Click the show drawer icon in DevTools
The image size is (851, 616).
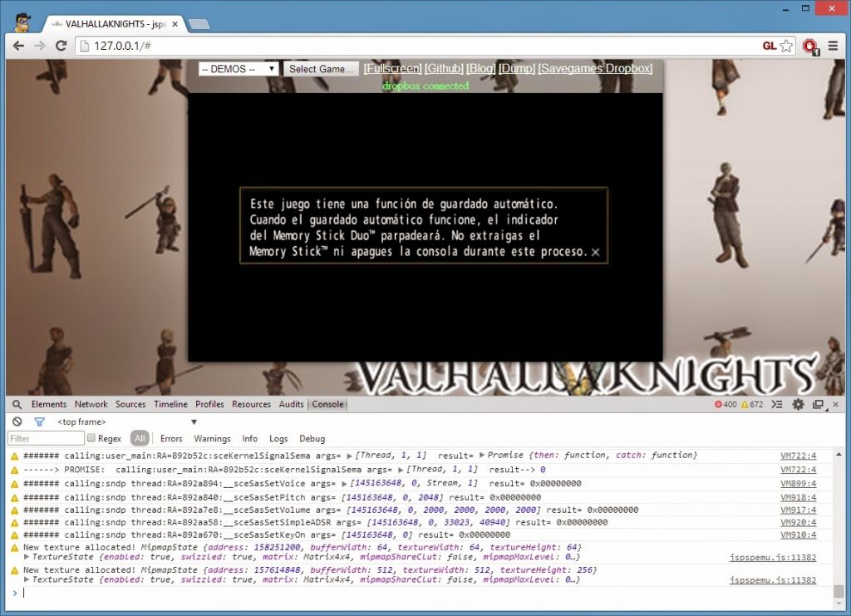(778, 405)
